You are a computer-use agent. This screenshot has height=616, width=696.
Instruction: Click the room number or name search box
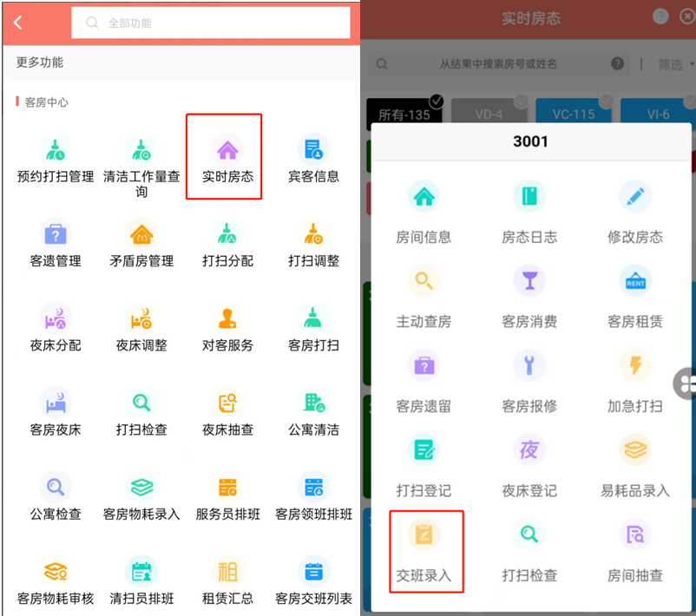point(498,64)
